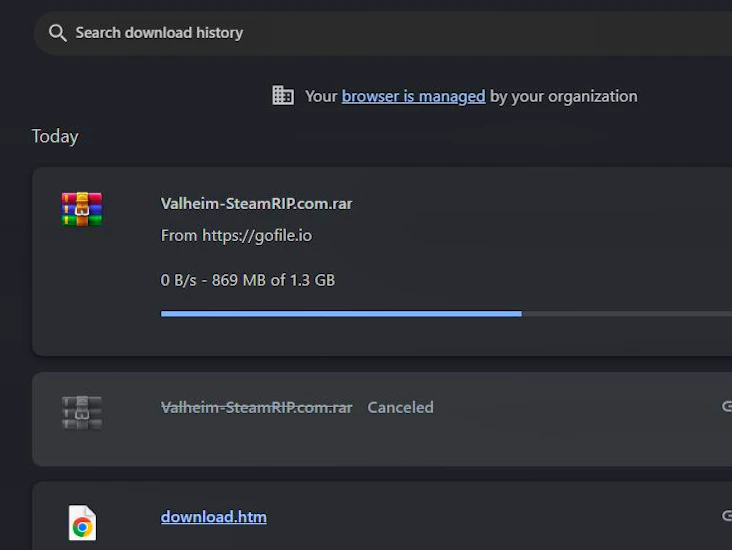Click the "by your organization" text
The image size is (732, 550).
[x=563, y=96]
